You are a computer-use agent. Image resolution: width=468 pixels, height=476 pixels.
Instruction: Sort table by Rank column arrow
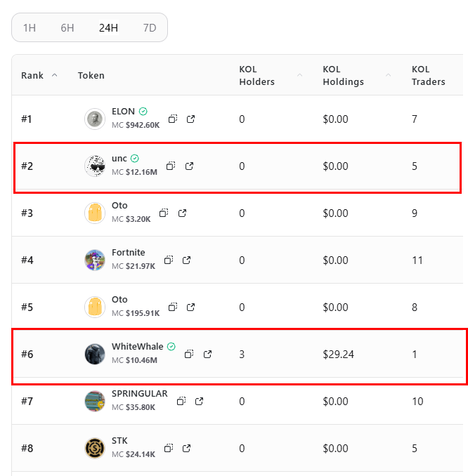click(55, 75)
